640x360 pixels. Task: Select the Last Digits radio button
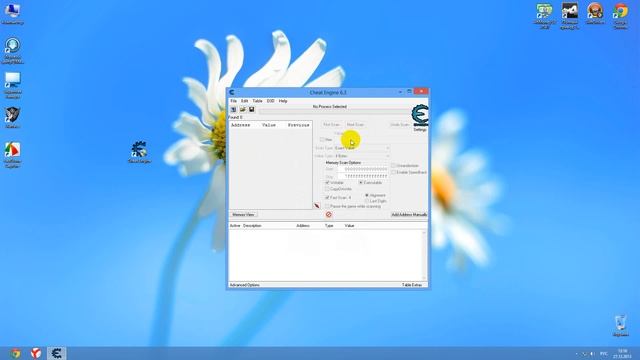click(x=367, y=201)
